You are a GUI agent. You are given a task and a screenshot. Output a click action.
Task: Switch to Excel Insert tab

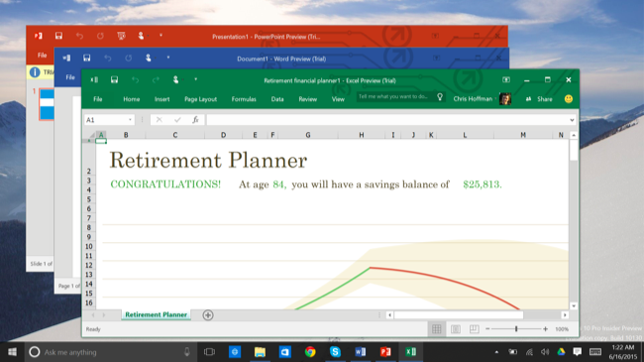pos(161,99)
